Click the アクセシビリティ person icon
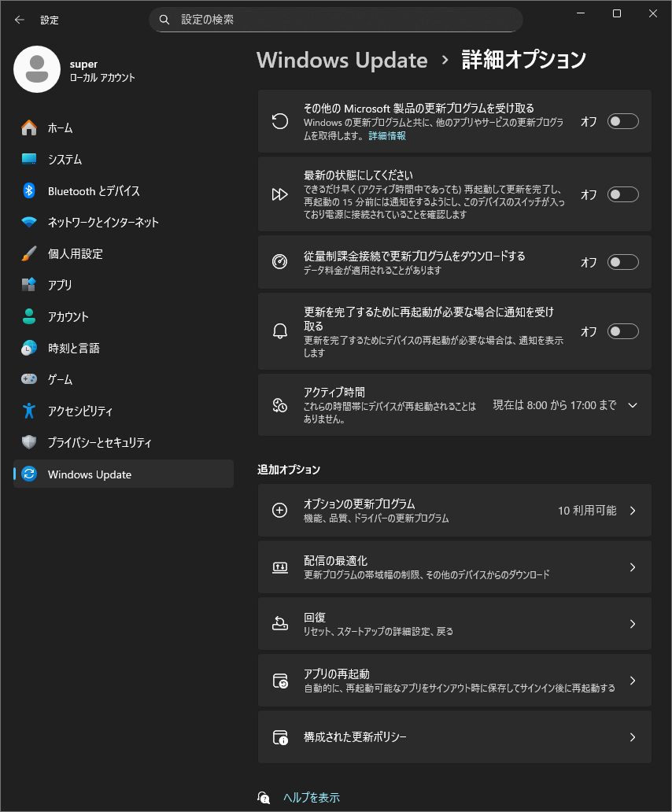Viewport: 672px width, 812px height. tap(29, 411)
